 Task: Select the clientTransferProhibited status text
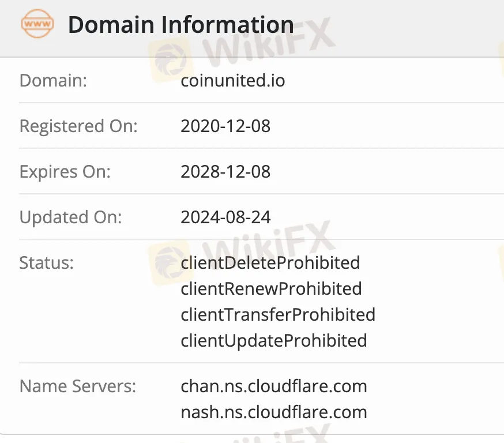click(278, 315)
